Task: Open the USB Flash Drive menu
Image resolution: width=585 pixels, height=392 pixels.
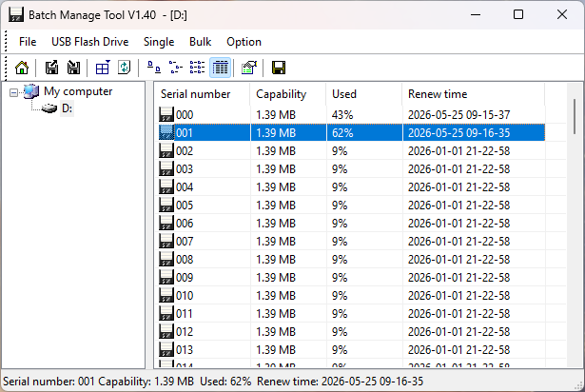Action: pyautogui.click(x=90, y=42)
